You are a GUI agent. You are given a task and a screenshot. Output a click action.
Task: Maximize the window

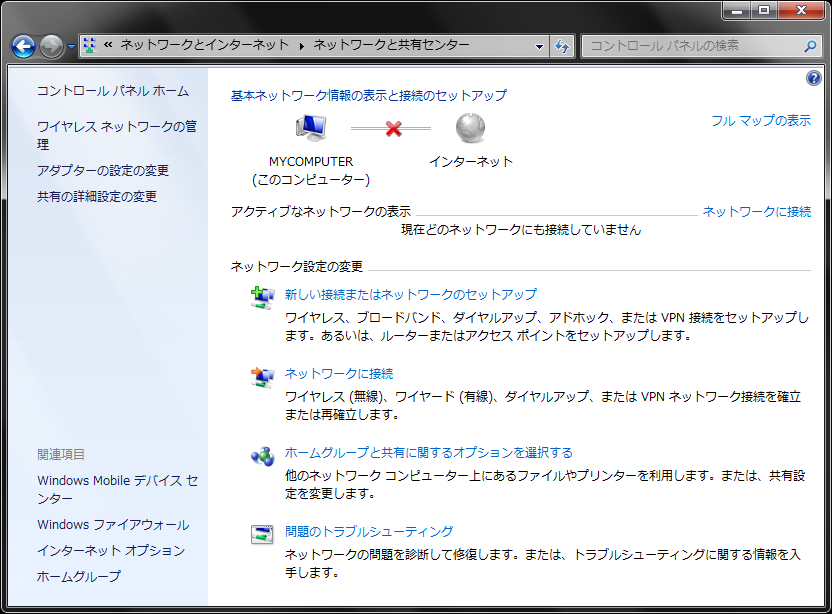(764, 10)
